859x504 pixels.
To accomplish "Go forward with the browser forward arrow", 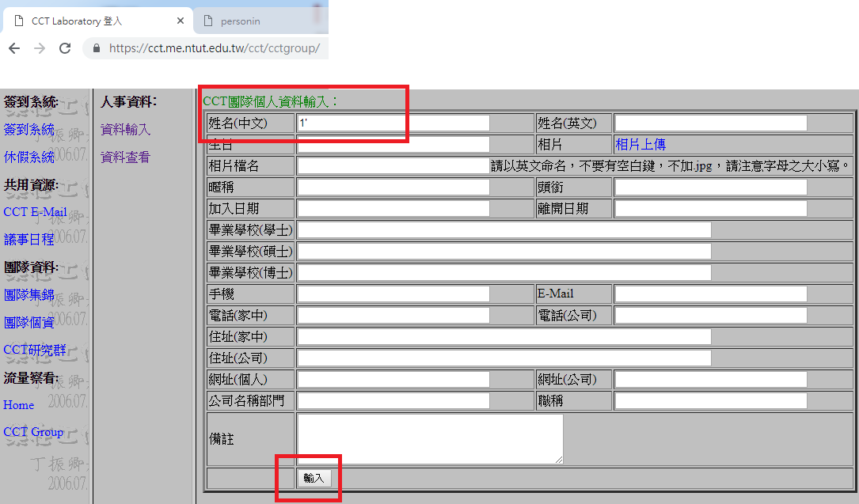I will tap(40, 48).
